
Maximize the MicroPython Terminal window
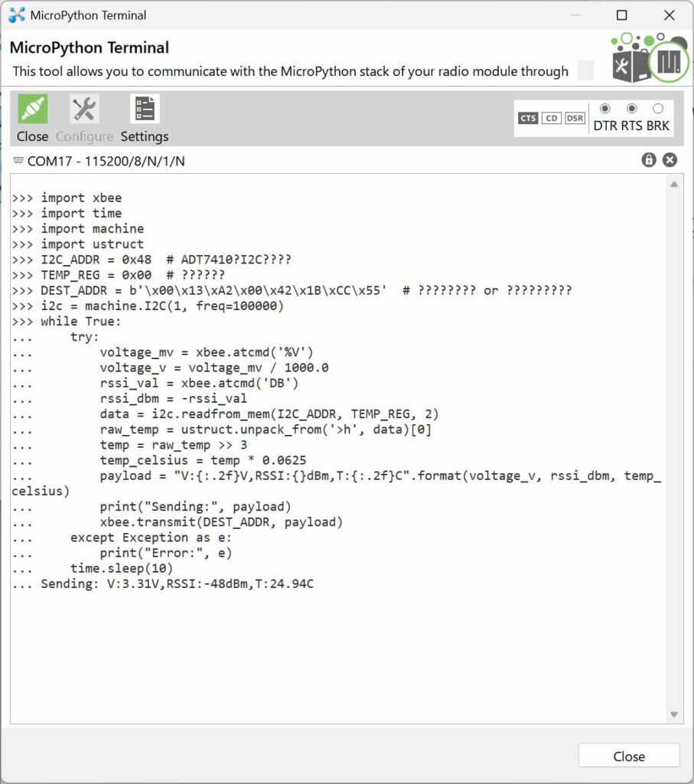click(621, 15)
